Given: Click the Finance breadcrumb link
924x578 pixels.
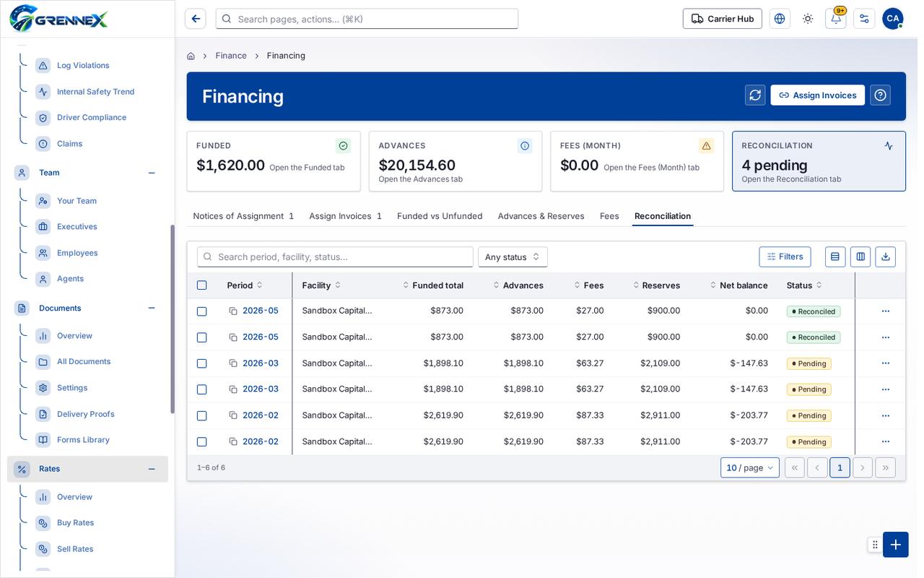Looking at the screenshot, I should [231, 56].
